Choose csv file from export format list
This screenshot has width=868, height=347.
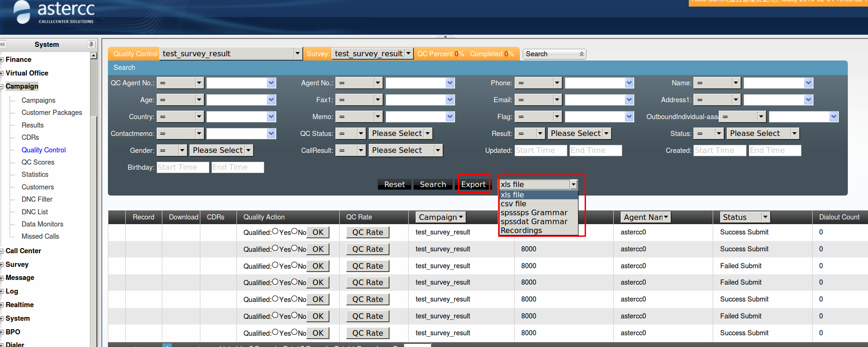click(513, 204)
